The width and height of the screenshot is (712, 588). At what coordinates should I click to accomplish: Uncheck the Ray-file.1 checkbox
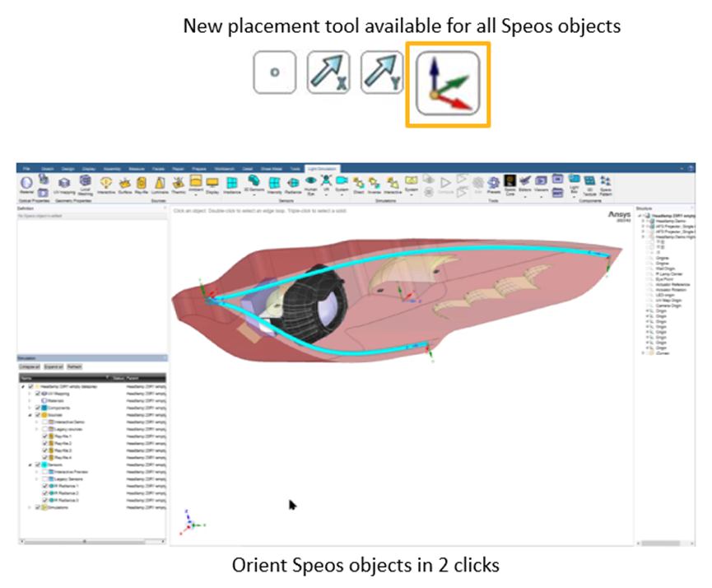[x=45, y=436]
